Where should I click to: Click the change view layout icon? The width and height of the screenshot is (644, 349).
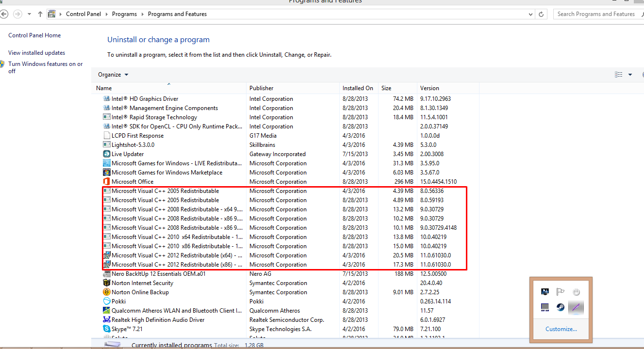(618, 75)
